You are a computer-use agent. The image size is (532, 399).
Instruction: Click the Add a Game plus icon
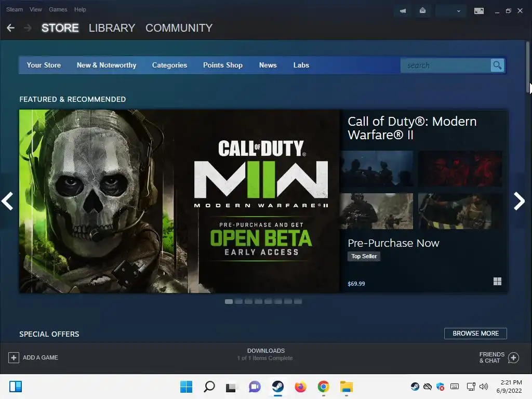14,357
